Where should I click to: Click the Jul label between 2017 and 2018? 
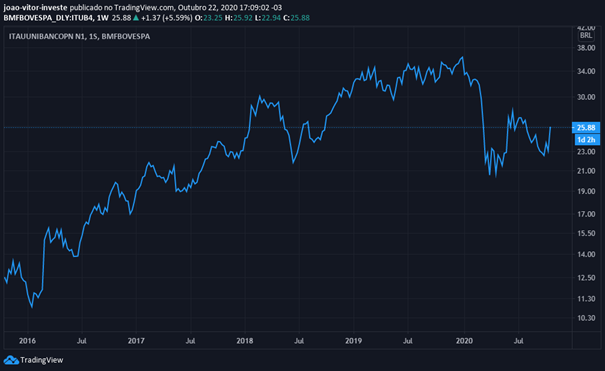click(190, 341)
